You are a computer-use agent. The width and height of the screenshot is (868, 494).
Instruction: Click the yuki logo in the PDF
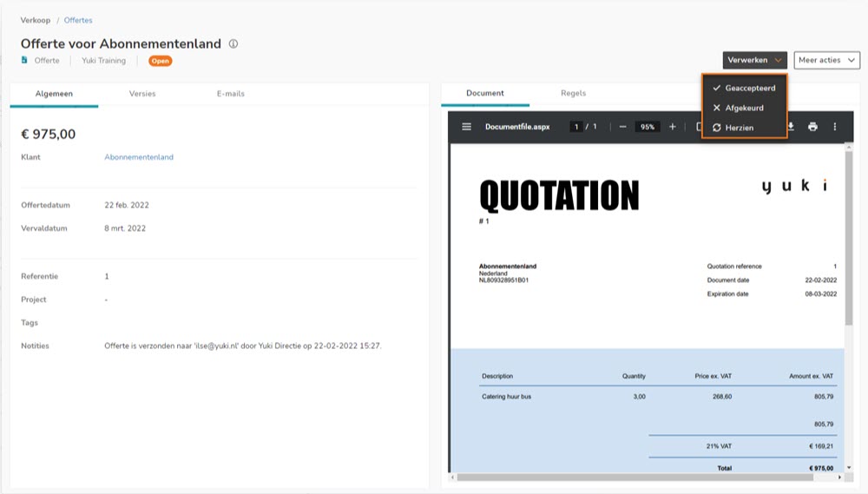pos(794,186)
